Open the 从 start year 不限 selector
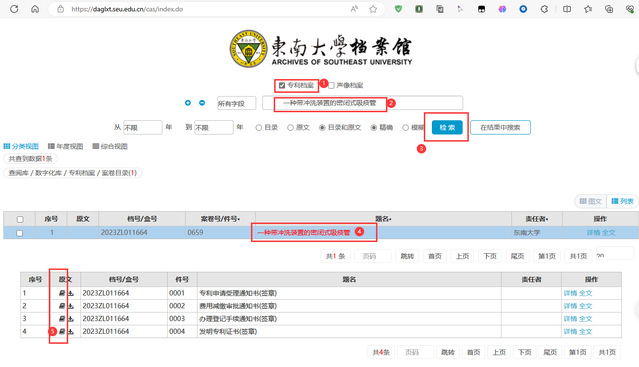The height and width of the screenshot is (367, 639). pyautogui.click(x=143, y=127)
